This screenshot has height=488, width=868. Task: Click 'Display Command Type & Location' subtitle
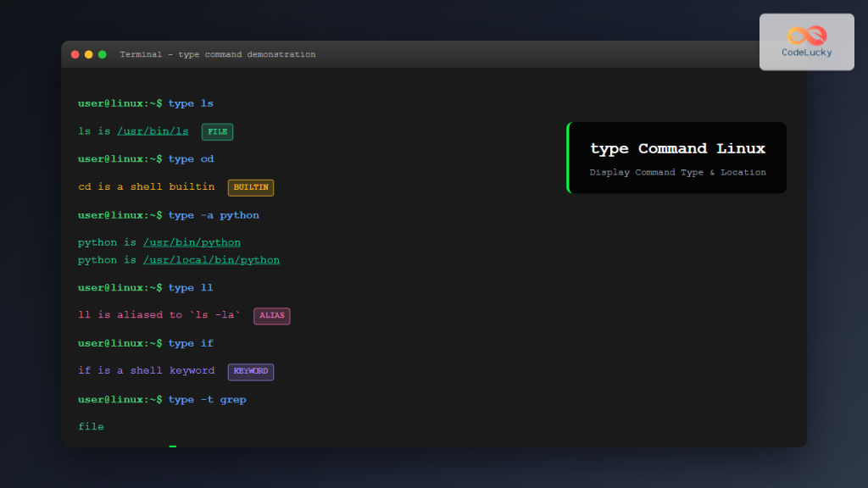click(x=676, y=172)
